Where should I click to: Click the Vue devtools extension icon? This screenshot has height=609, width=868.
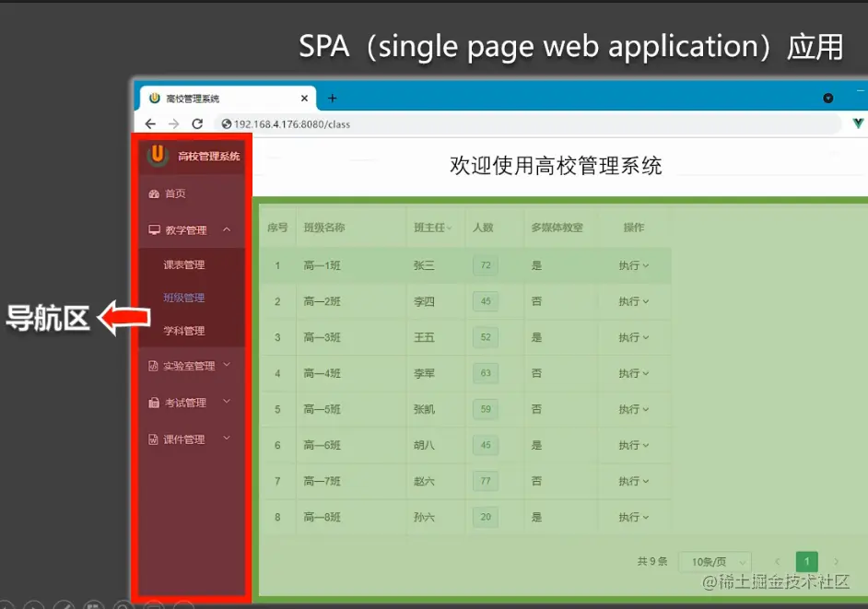tap(858, 123)
